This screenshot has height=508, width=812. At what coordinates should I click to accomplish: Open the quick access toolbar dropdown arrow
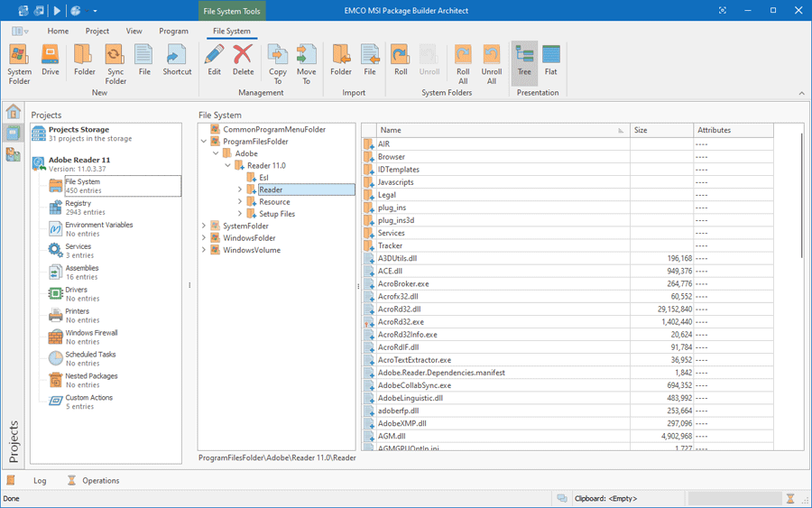[96, 11]
